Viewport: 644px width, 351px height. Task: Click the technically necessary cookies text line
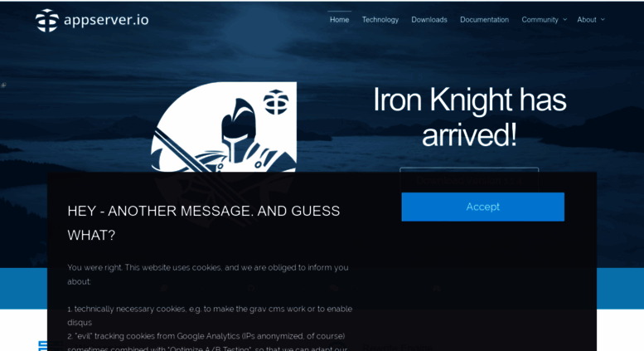(x=210, y=315)
